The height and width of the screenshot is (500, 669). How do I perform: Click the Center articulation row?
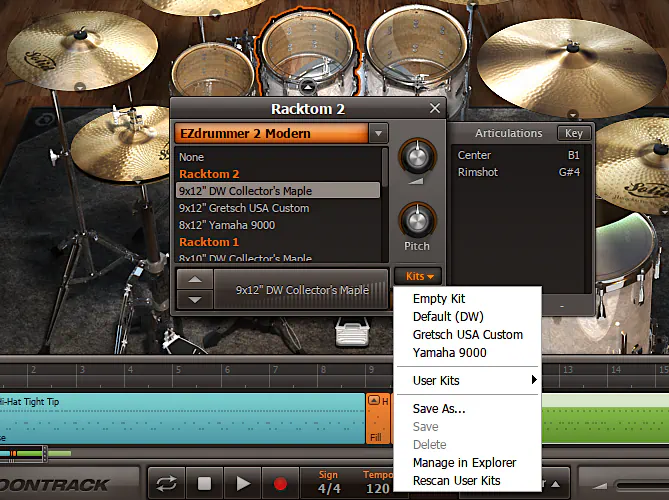[520, 155]
